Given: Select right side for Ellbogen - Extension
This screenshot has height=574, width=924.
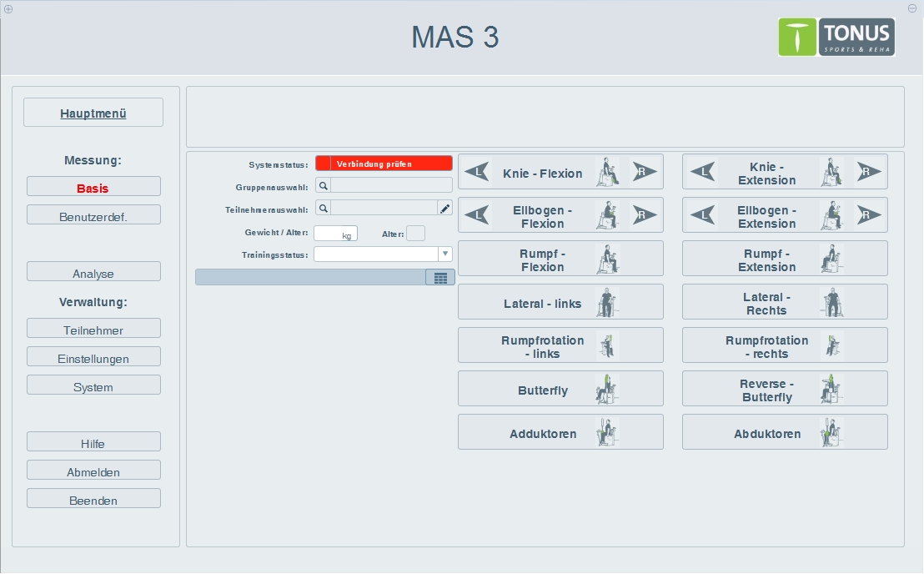Looking at the screenshot, I should pyautogui.click(x=869, y=215).
